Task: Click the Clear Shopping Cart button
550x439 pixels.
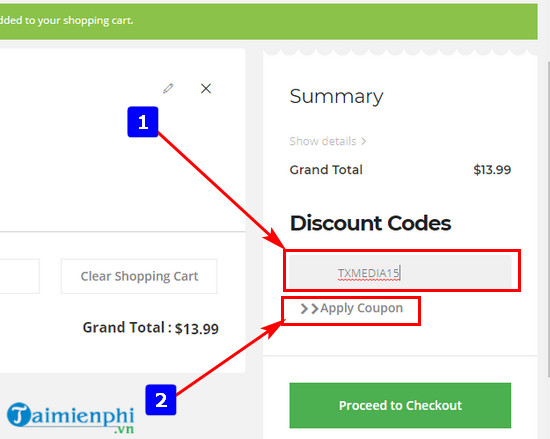Action: click(x=139, y=276)
